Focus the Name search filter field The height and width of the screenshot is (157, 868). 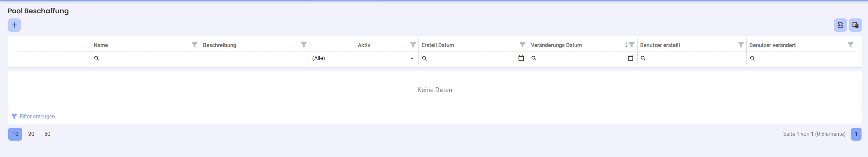(x=145, y=58)
